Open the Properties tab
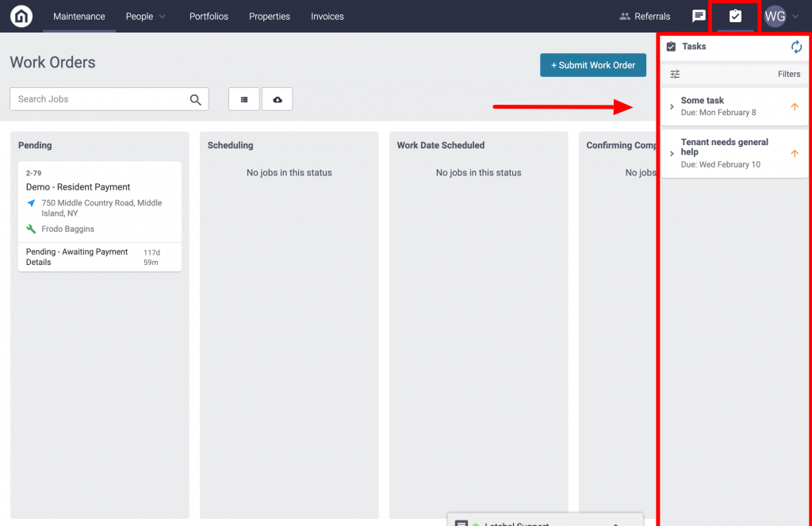Image resolution: width=812 pixels, height=526 pixels. coord(270,16)
